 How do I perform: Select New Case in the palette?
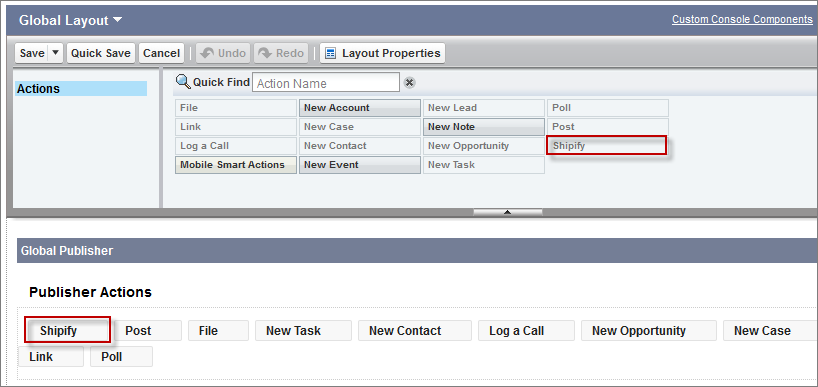point(360,127)
